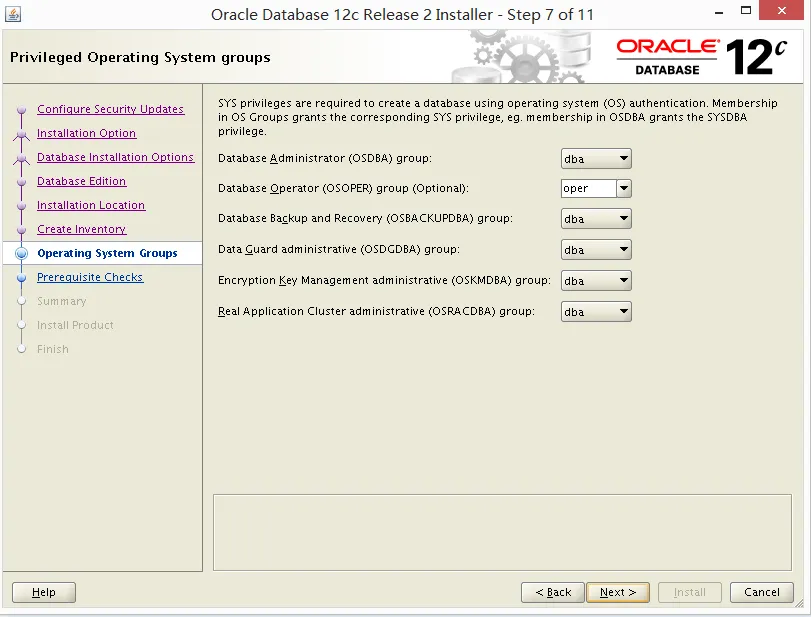Click the Oracle Database 12c logo
811x617 pixels.
701,57
